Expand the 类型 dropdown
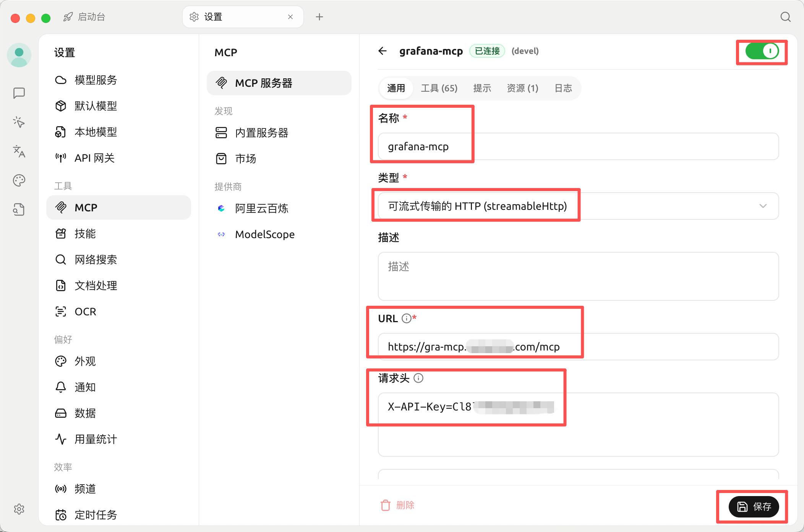The image size is (804, 532). pos(578,206)
